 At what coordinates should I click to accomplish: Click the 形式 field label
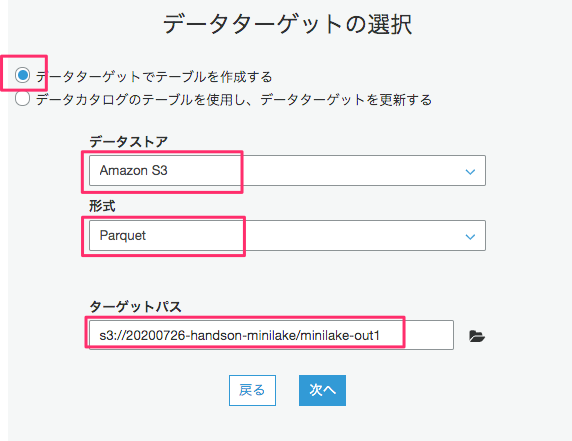102,206
